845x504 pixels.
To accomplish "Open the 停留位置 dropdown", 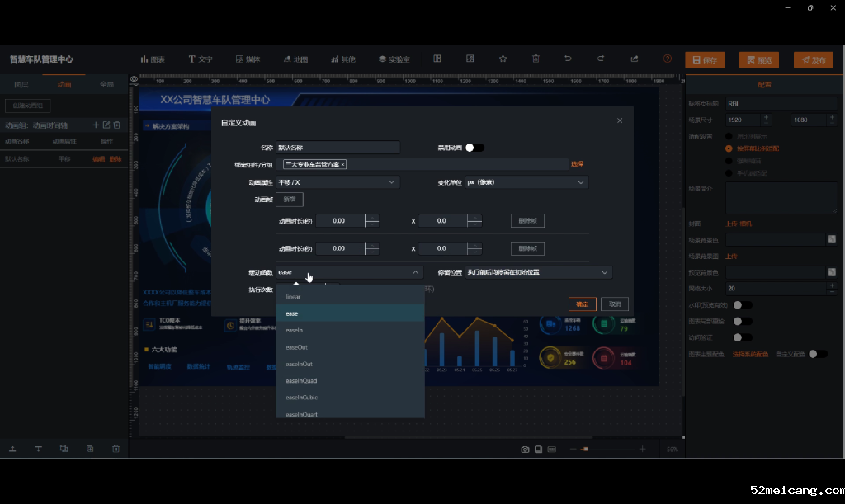I will [538, 272].
